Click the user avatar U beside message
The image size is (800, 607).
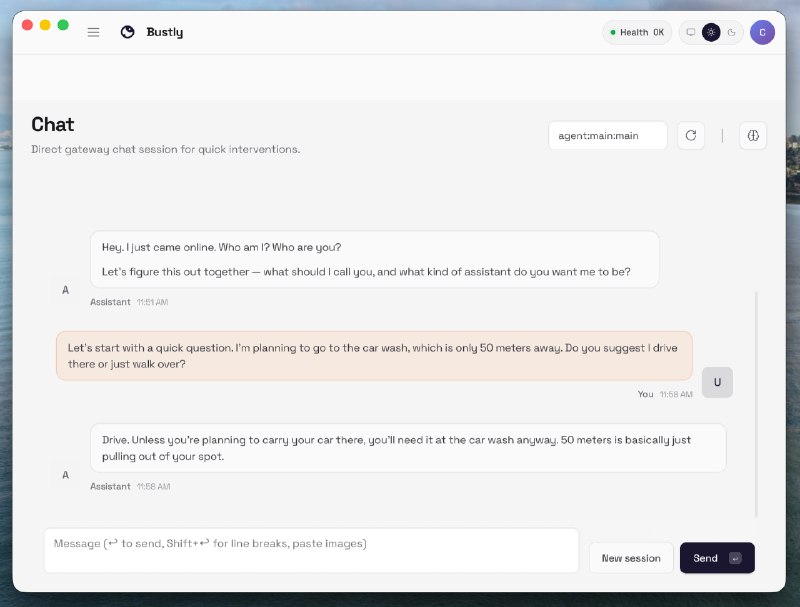pyautogui.click(x=717, y=382)
